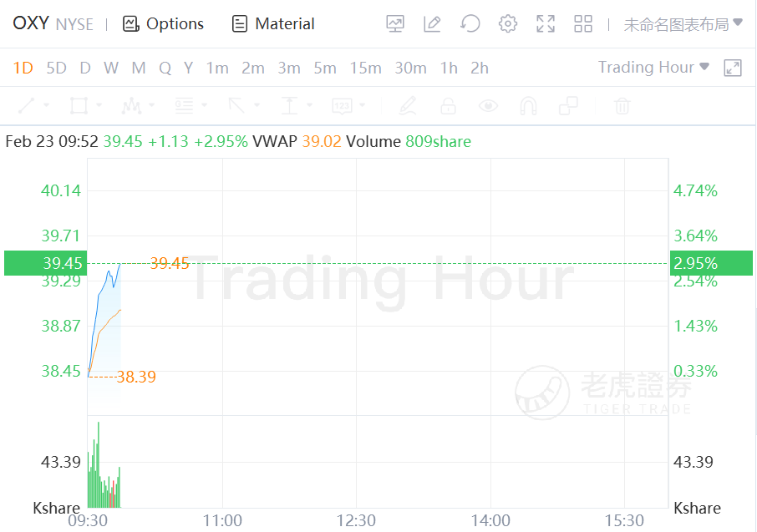Expand the Trading Hour session dropdown
This screenshot has height=532, width=757.
(653, 68)
